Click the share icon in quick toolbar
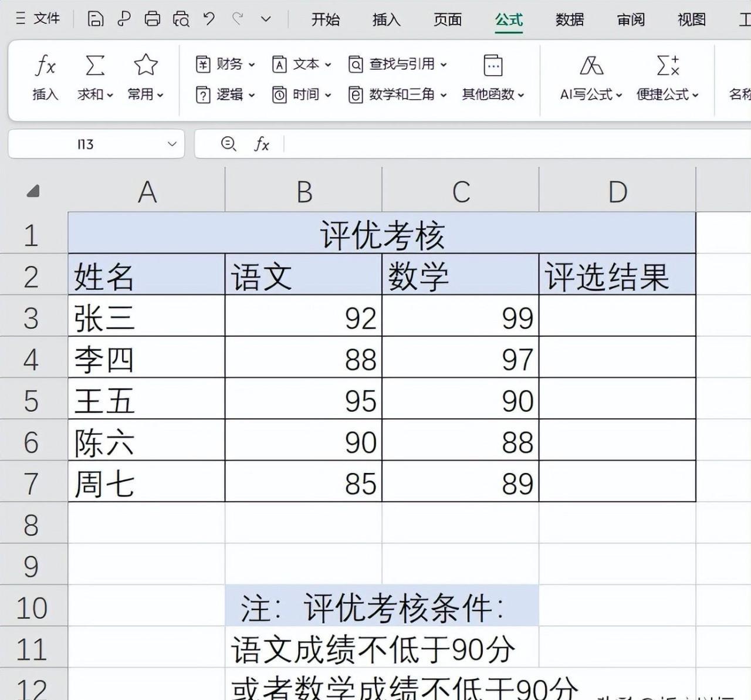 pos(124,19)
